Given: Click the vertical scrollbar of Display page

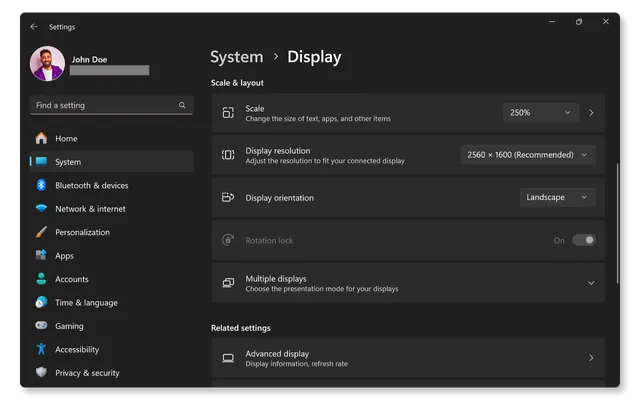Looking at the screenshot, I should [618, 223].
